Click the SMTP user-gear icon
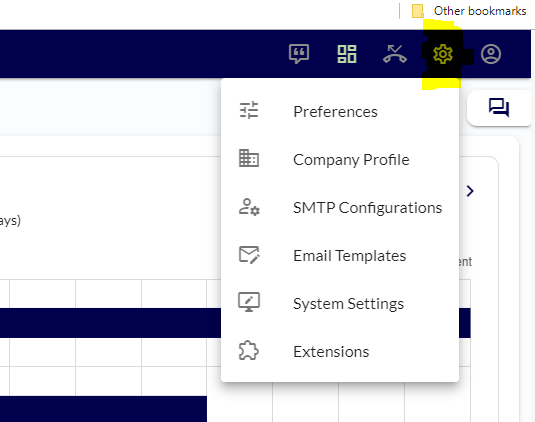The height and width of the screenshot is (422, 535). click(249, 207)
